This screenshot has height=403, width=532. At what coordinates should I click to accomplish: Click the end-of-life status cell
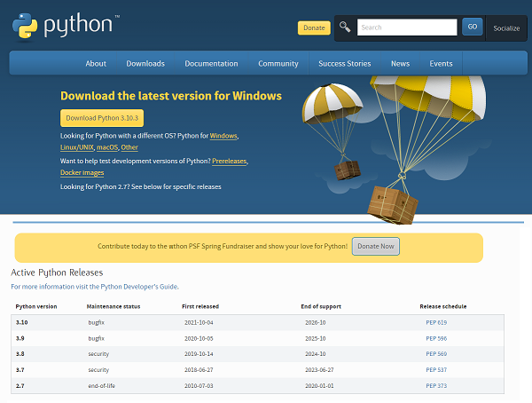pyautogui.click(x=101, y=385)
